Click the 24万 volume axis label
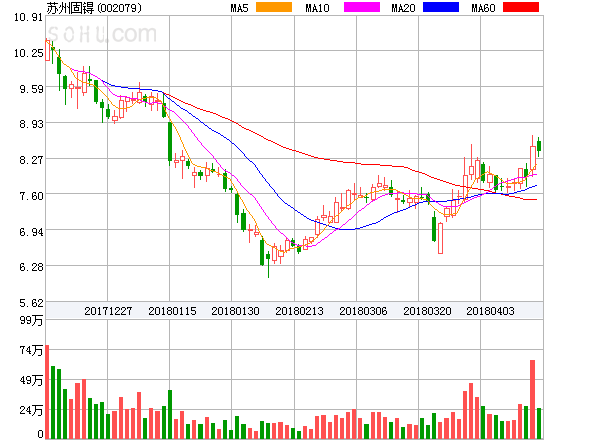This screenshot has width=600, height=440. point(31,410)
